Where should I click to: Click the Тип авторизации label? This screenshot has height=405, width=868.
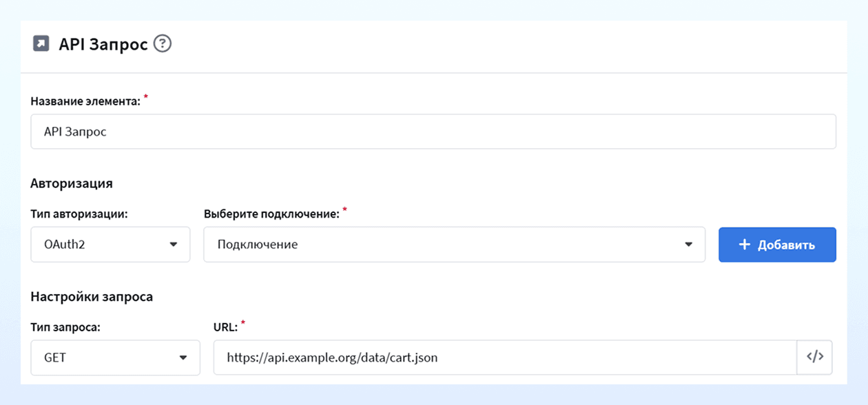79,214
